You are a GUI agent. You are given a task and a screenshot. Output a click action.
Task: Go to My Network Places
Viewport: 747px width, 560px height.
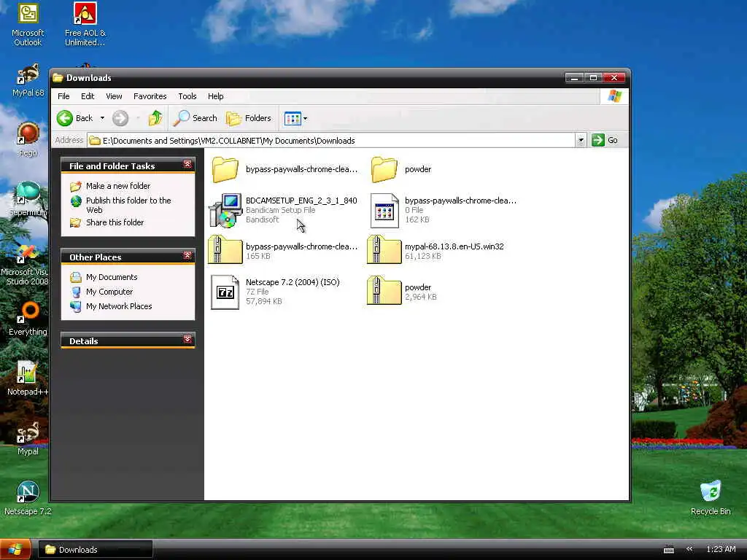coord(119,306)
